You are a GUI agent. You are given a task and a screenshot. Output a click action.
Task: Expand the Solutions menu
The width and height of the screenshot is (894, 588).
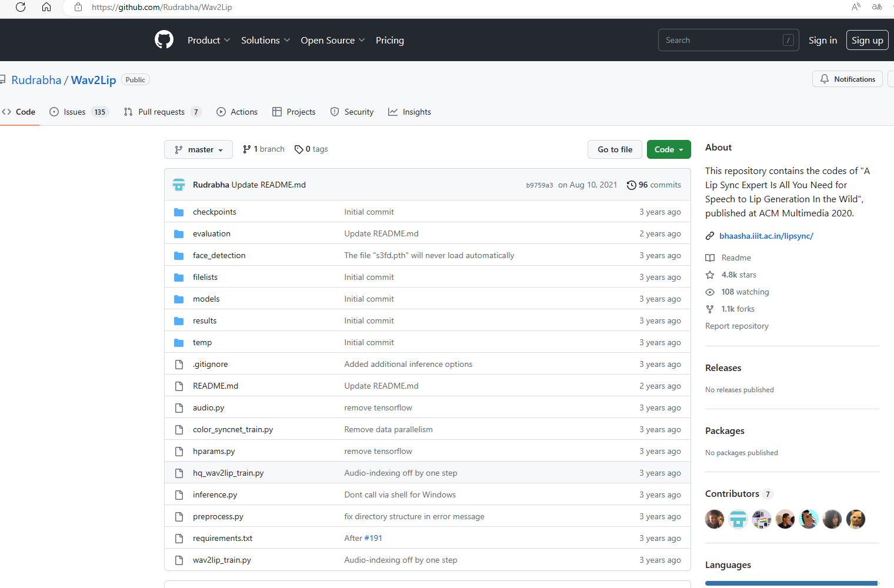coord(265,40)
